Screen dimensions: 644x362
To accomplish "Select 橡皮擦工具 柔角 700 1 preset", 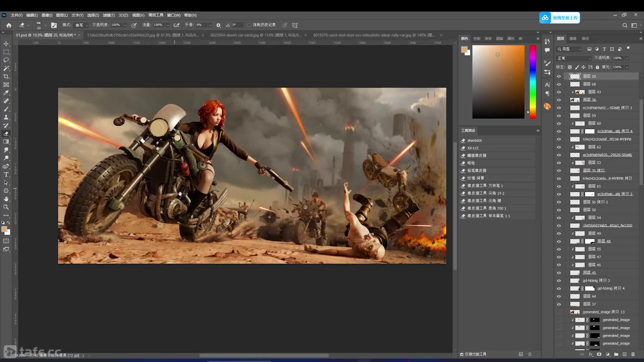I will [498, 208].
